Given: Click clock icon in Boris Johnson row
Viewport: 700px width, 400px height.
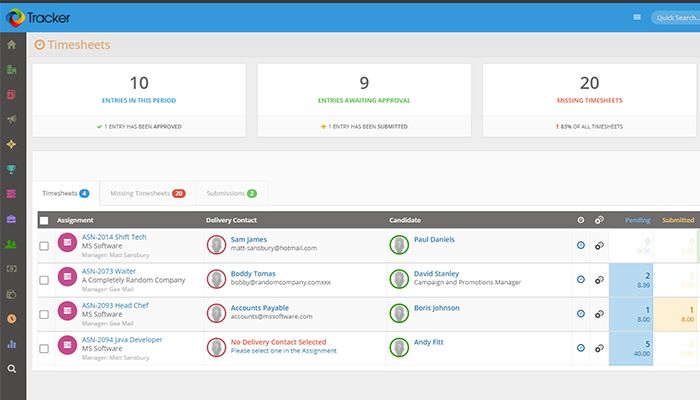Looking at the screenshot, I should click(x=581, y=313).
